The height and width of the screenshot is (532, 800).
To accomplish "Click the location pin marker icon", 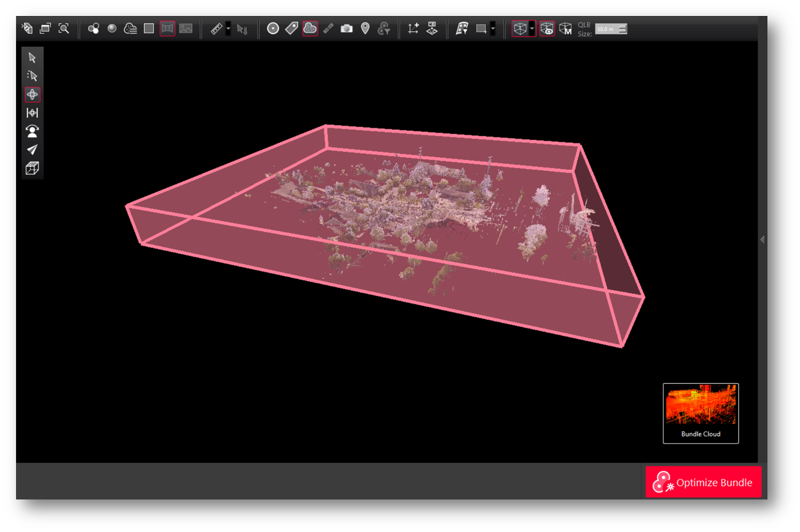I will click(365, 29).
